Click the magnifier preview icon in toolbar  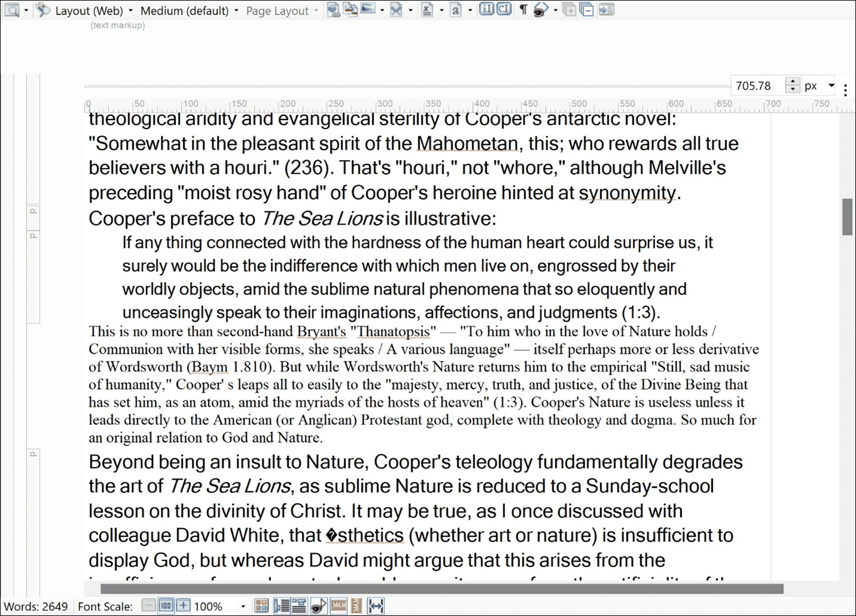pos(12,10)
